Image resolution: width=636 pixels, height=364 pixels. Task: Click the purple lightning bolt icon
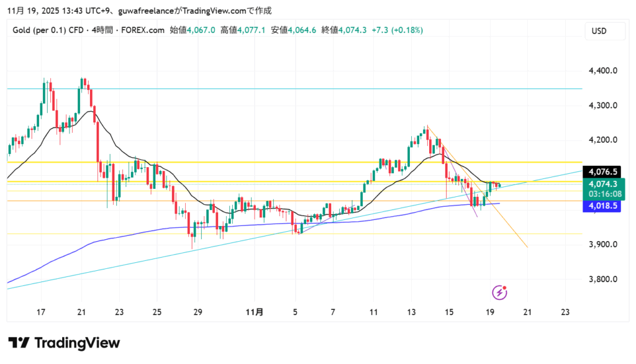click(501, 292)
